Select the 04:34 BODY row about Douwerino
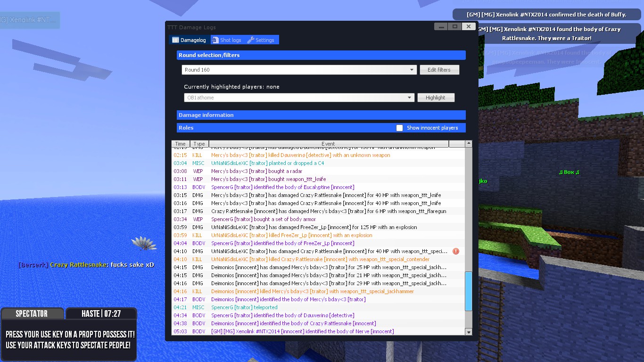The width and height of the screenshot is (644, 362). click(318, 315)
